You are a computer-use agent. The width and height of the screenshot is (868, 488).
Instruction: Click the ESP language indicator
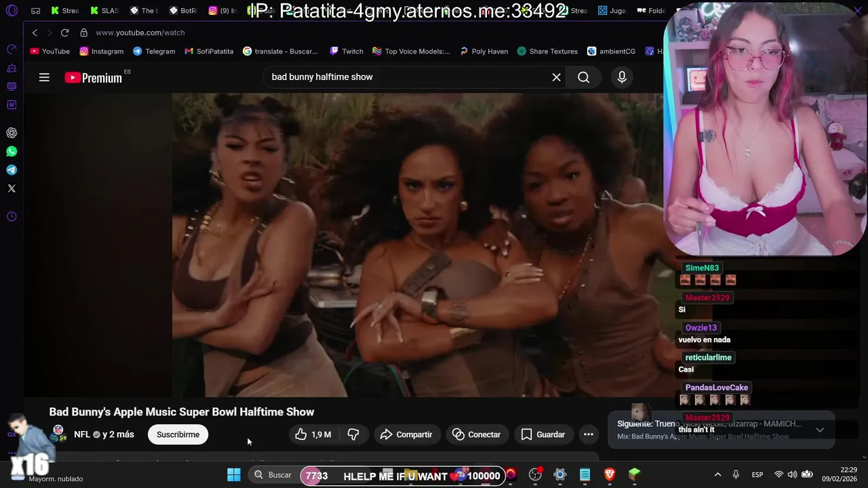[x=757, y=474]
